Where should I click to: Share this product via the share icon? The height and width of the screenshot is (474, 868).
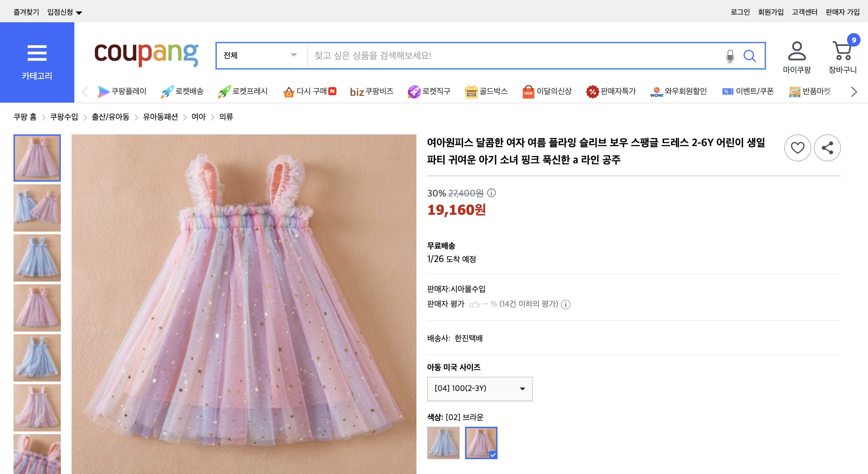pyautogui.click(x=827, y=148)
